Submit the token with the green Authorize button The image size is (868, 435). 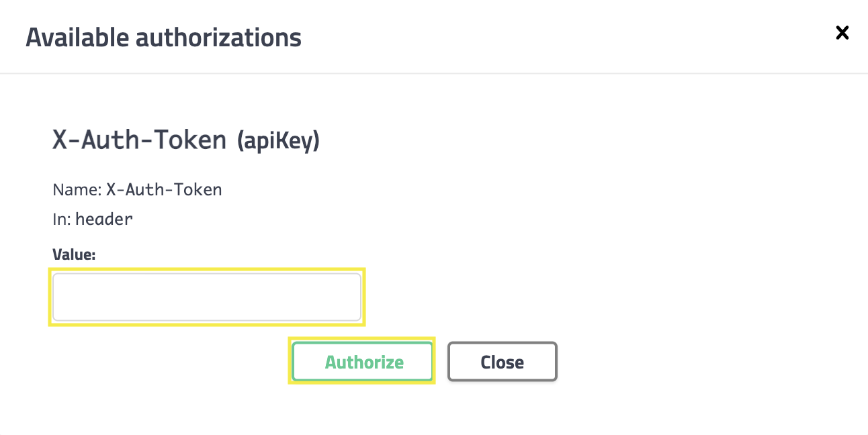[x=363, y=362]
